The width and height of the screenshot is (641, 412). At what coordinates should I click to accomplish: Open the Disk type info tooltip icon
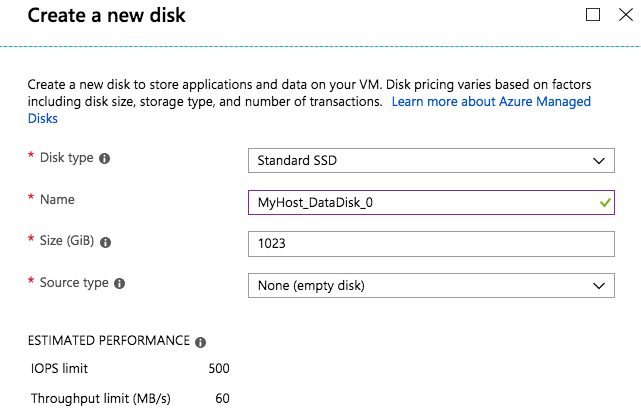pyautogui.click(x=105, y=159)
